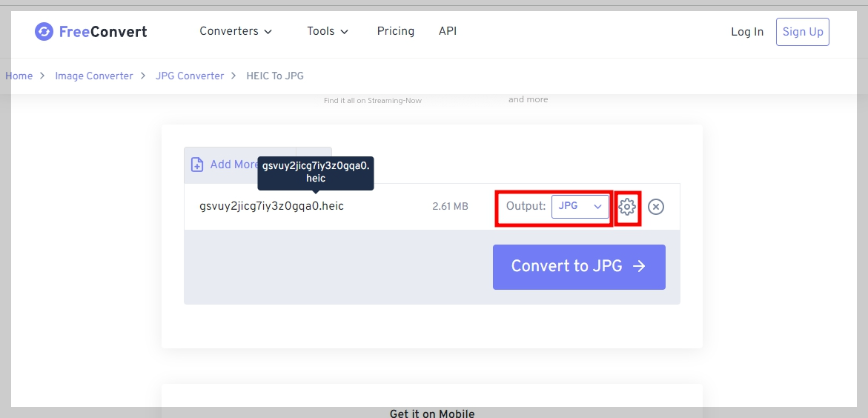868x418 pixels.
Task: Click the 2.61 MB file size
Action: pyautogui.click(x=449, y=207)
